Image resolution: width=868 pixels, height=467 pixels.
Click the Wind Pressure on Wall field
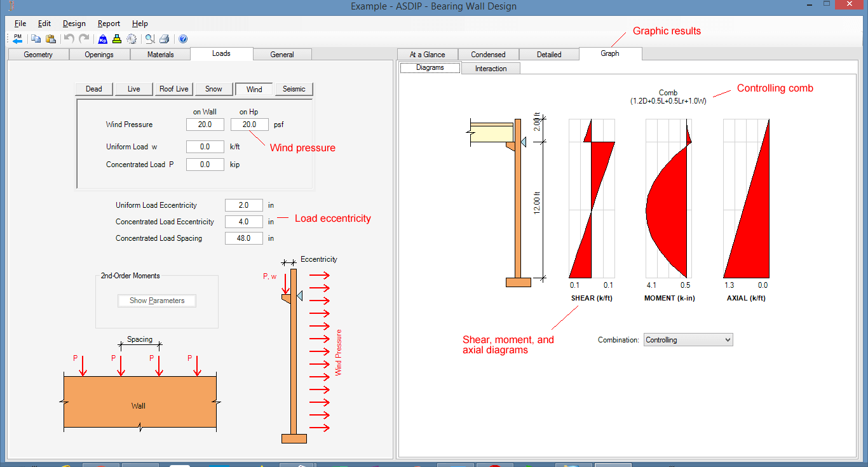coord(205,125)
